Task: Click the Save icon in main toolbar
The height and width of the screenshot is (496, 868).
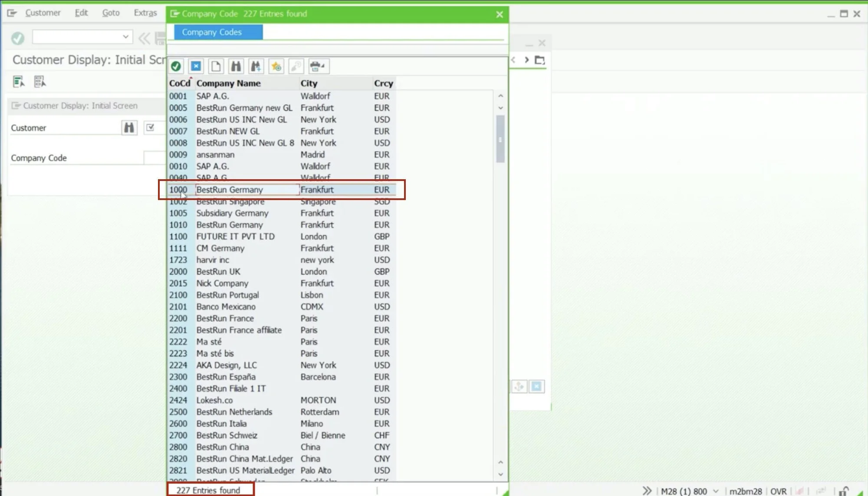Action: click(x=160, y=38)
